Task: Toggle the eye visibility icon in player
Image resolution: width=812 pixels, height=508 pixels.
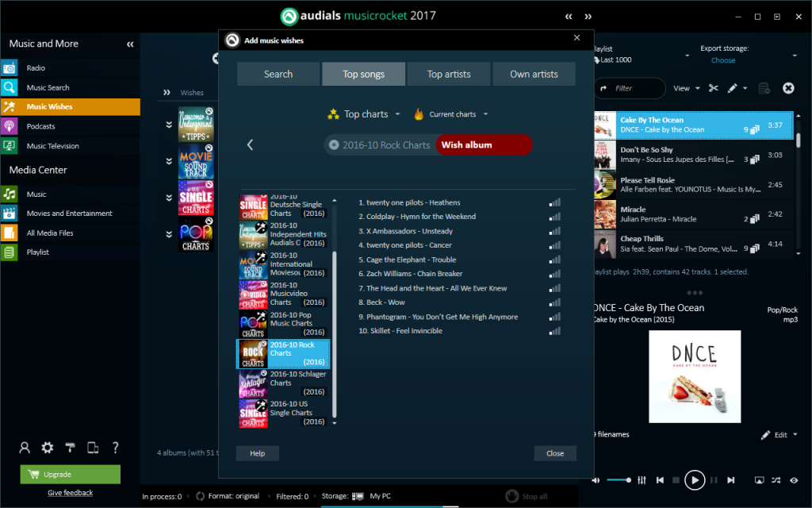Action: pyautogui.click(x=794, y=479)
